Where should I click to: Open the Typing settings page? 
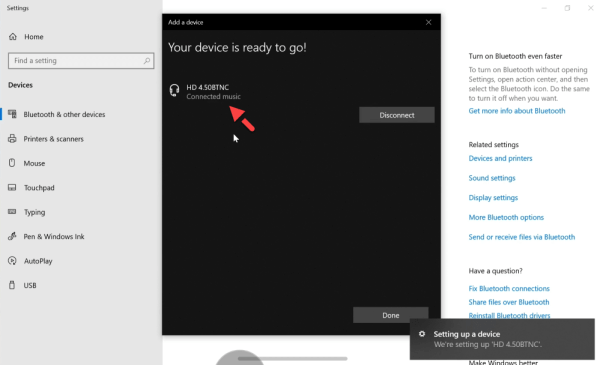coord(34,212)
